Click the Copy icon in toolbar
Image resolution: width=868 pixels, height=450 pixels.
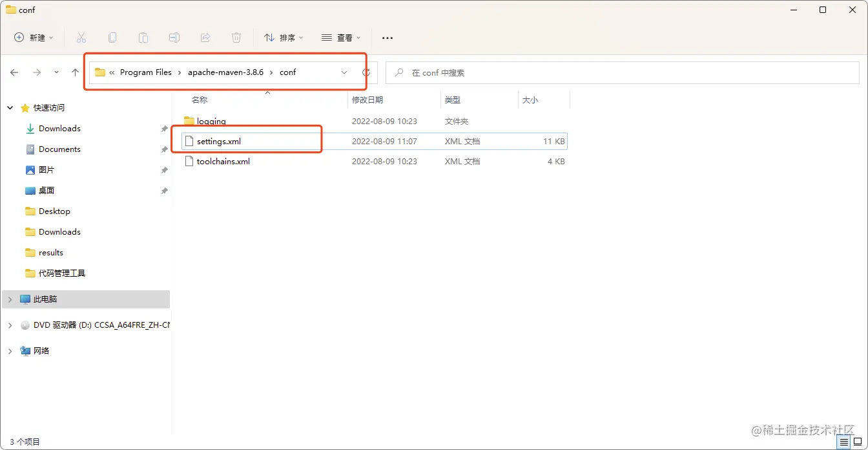(112, 37)
